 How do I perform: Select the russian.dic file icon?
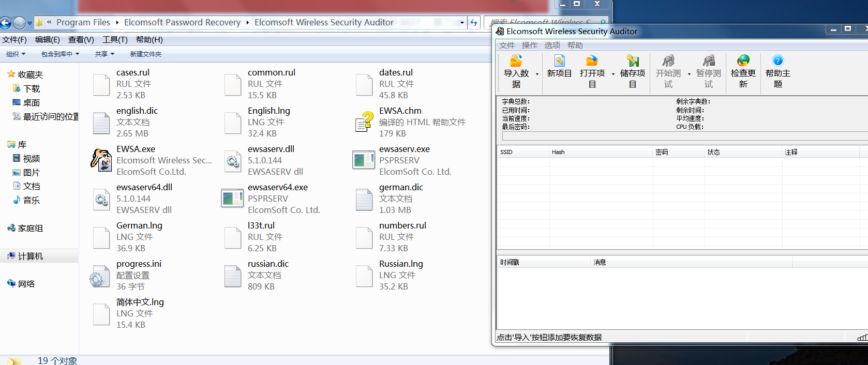point(232,276)
